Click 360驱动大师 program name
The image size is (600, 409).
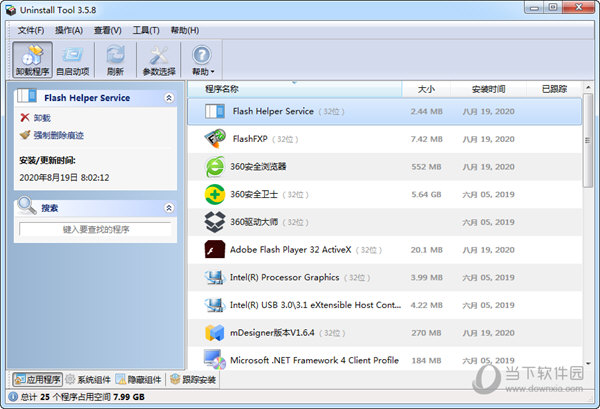pos(254,222)
